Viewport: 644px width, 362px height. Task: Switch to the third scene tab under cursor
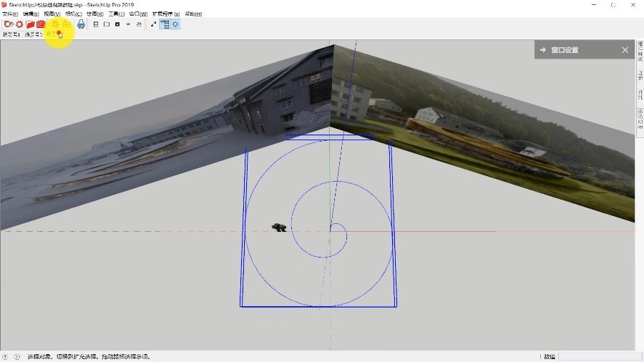coord(54,34)
